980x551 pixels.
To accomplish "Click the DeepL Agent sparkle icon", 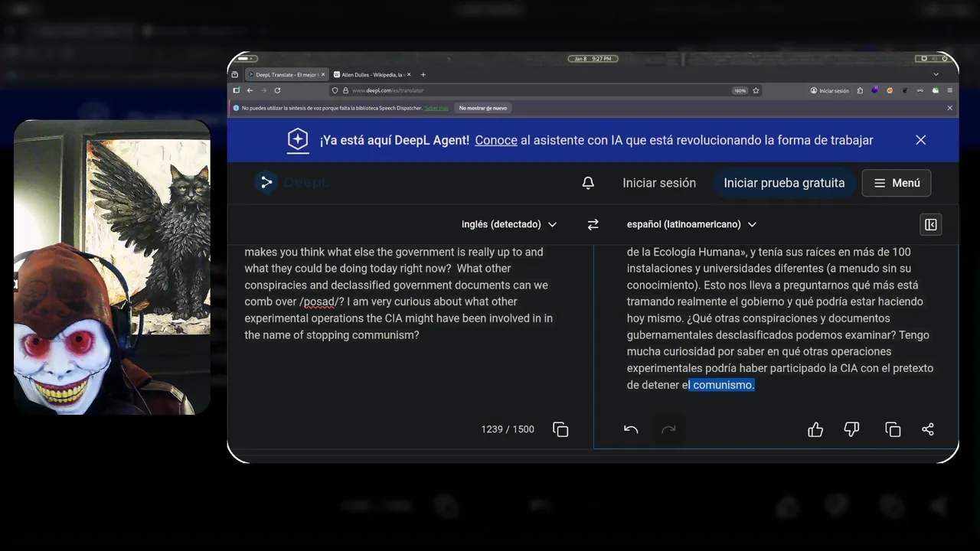I will click(298, 140).
